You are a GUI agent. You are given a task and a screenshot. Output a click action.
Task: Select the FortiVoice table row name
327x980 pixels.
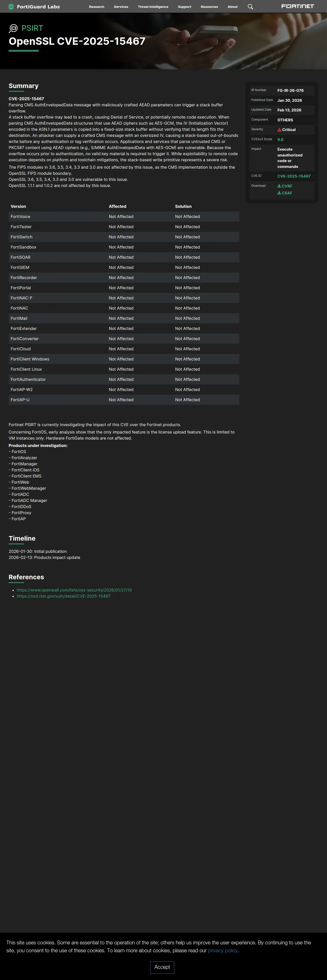coord(20,217)
